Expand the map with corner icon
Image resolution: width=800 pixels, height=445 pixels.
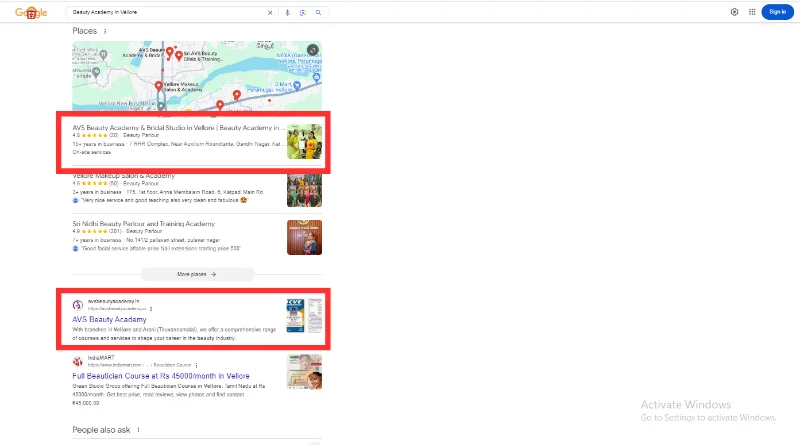pos(313,50)
